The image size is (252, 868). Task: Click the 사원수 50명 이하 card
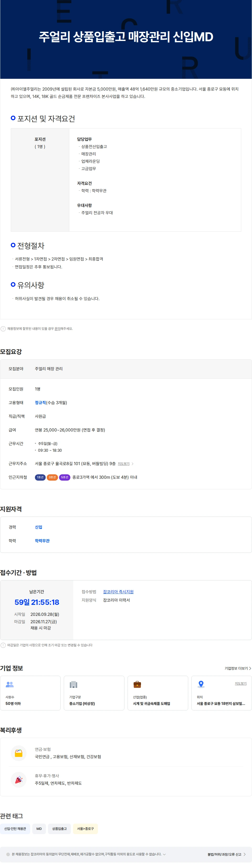tap(30, 693)
